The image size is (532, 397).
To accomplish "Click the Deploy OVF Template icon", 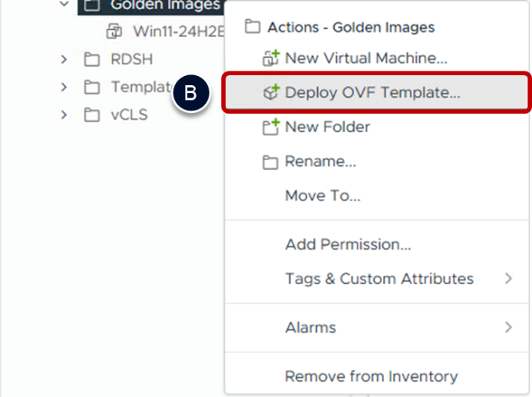I will 271,93.
